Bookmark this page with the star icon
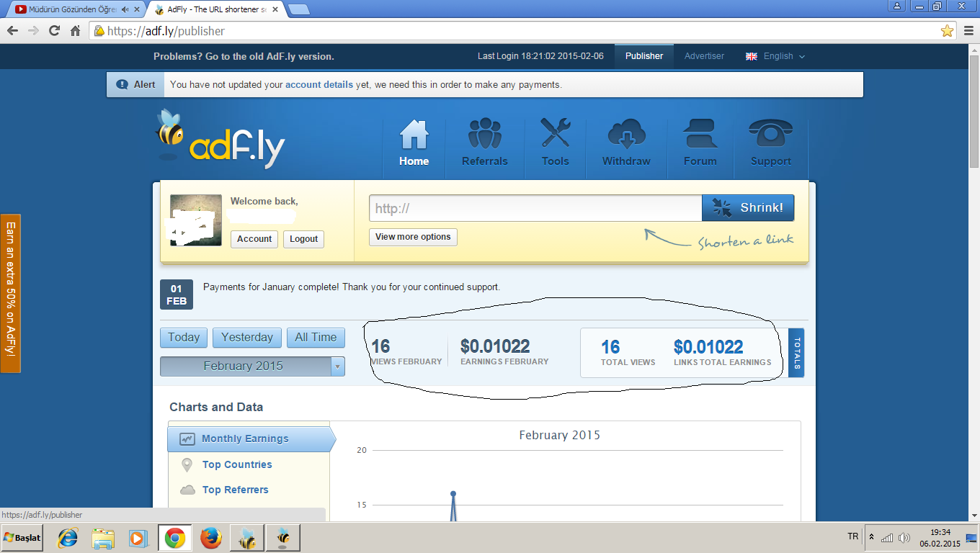980x553 pixels. click(x=947, y=31)
